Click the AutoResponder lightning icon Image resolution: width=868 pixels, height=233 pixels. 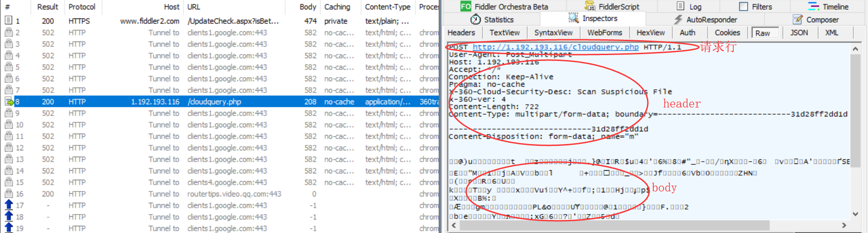tap(678, 19)
